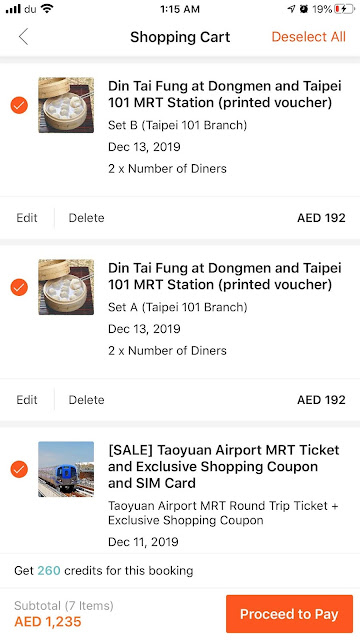The image size is (360, 640).
Task: Open the Taoyuan Airport MRT Ticket title
Action: pyautogui.click(x=224, y=467)
